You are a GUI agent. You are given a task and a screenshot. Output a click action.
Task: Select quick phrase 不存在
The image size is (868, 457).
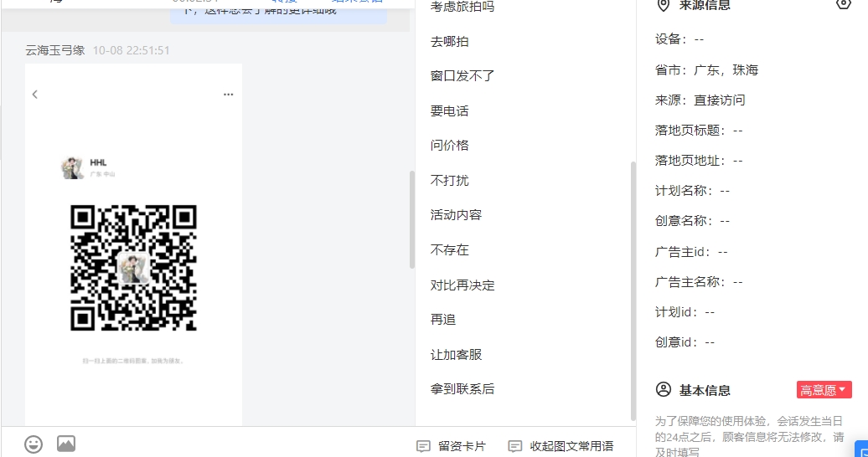click(x=449, y=250)
